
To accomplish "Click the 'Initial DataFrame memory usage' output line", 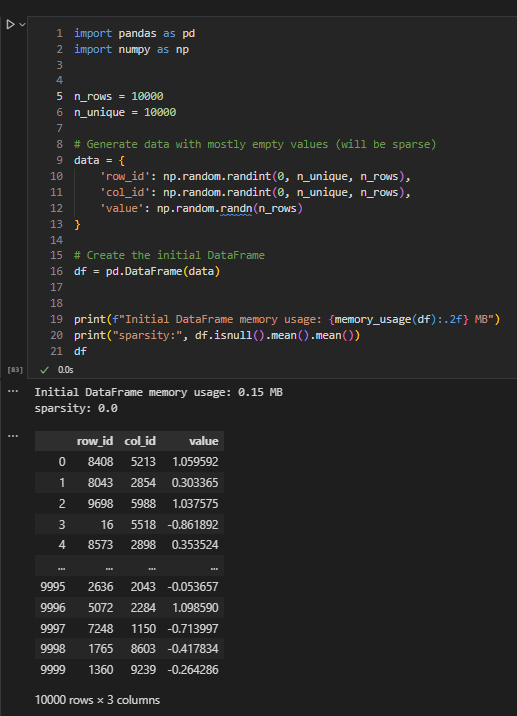I will [158, 392].
